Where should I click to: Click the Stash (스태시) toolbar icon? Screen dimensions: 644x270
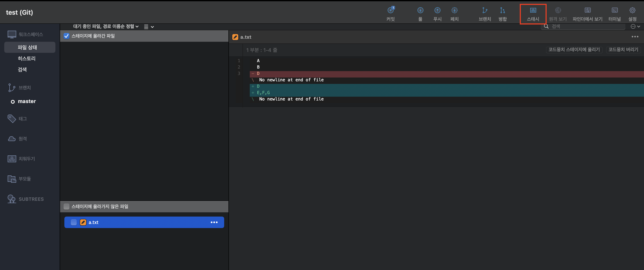tap(533, 10)
